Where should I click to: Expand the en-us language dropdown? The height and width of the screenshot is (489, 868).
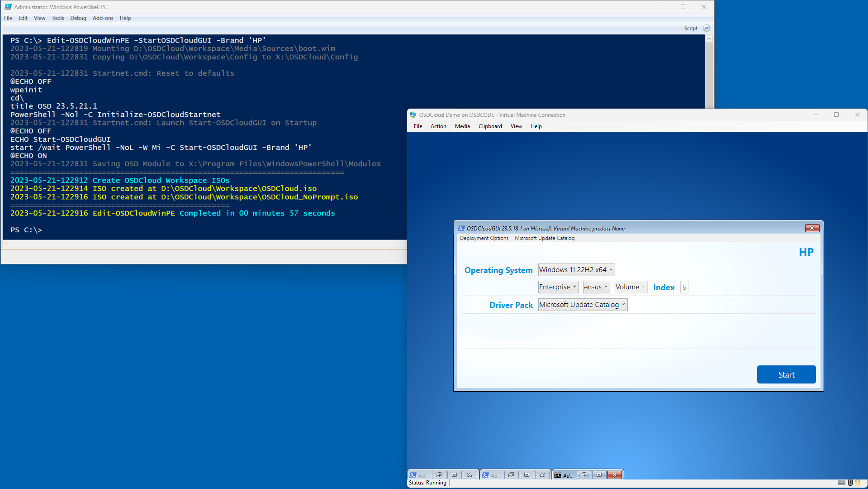point(596,287)
